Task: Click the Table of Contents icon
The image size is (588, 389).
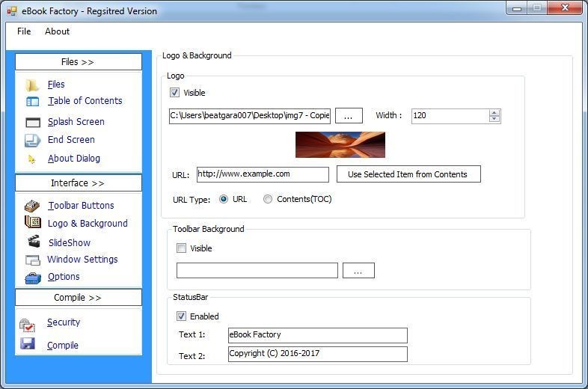Action: pos(33,102)
